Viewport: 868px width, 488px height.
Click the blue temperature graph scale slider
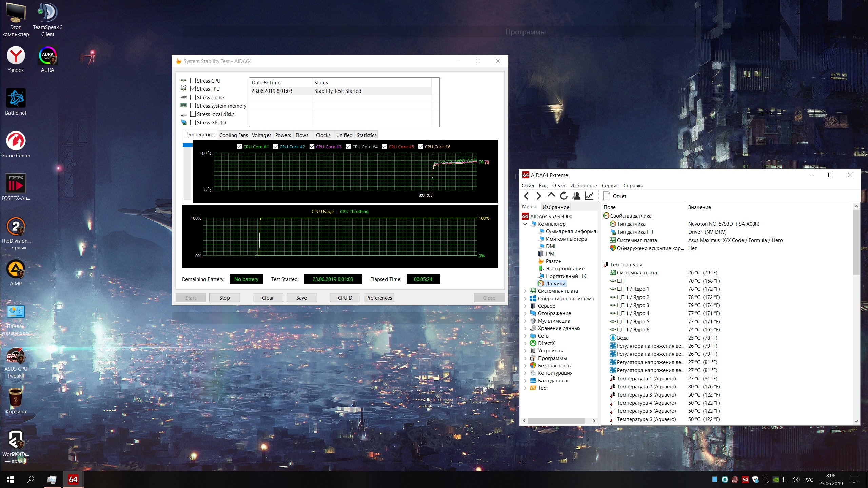click(x=188, y=145)
